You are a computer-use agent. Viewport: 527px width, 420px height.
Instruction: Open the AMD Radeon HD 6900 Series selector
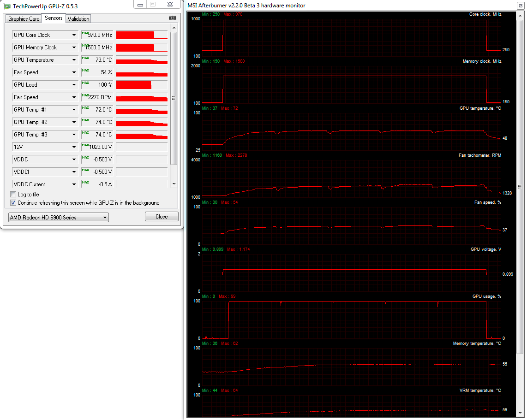pyautogui.click(x=59, y=217)
